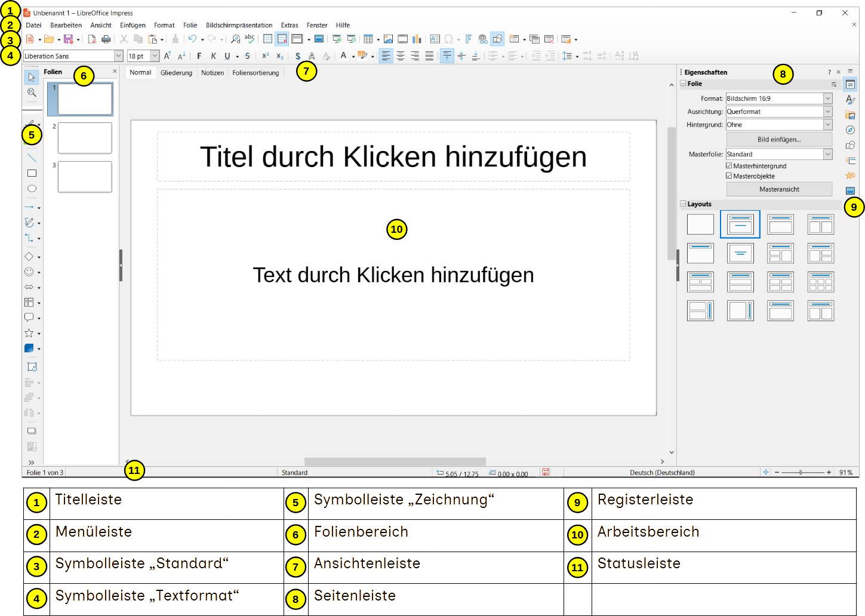Undo the last action
This screenshot has height=616, width=865.
pos(192,39)
